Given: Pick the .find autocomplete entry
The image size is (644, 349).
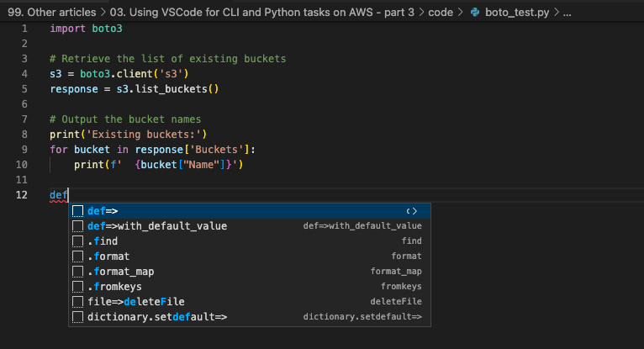Looking at the screenshot, I should (x=250, y=241).
